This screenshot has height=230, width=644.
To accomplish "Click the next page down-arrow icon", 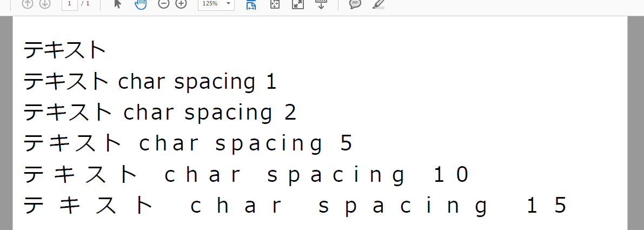I will coord(45,4).
